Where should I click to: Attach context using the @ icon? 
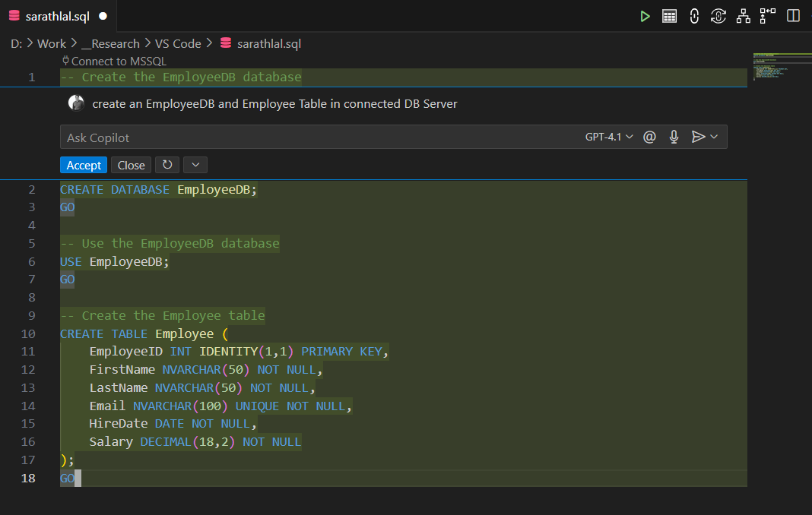click(649, 137)
